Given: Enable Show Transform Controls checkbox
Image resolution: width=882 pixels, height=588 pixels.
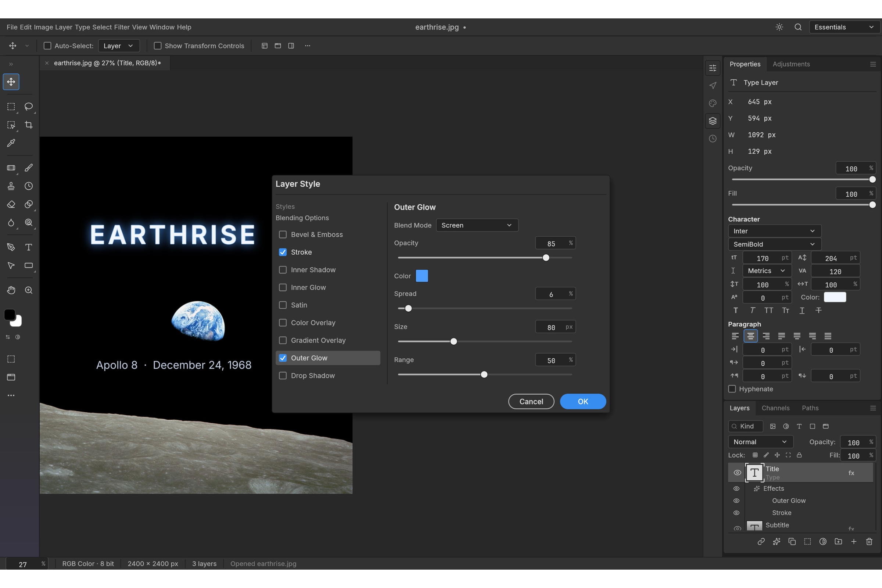Looking at the screenshot, I should coord(158,46).
